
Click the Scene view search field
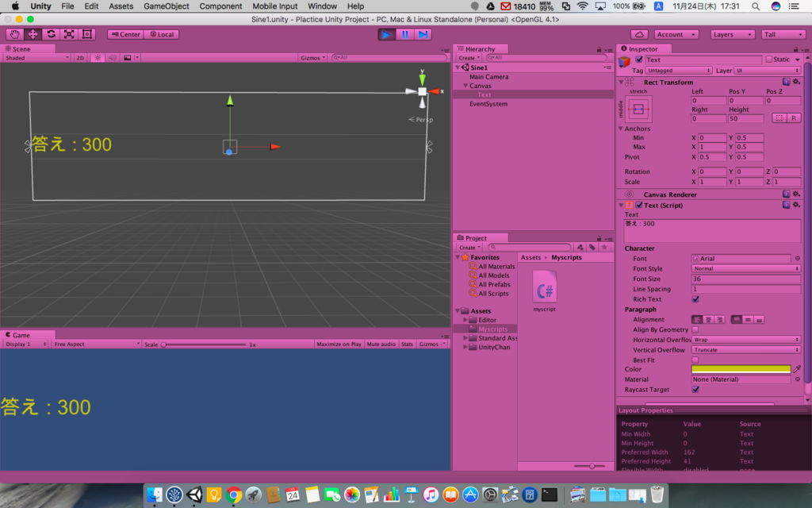coord(389,57)
